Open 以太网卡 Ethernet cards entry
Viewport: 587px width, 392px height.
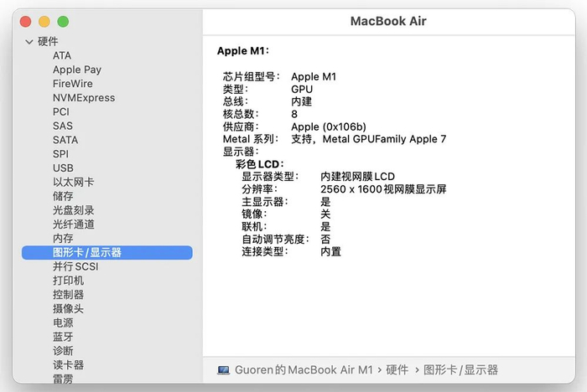[74, 182]
